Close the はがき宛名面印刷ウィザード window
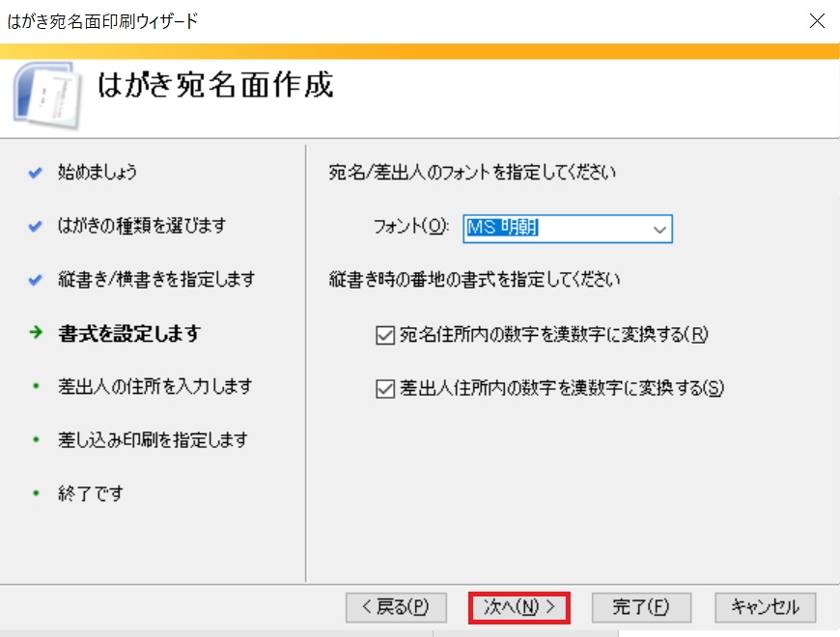840x637 pixels. [816, 20]
